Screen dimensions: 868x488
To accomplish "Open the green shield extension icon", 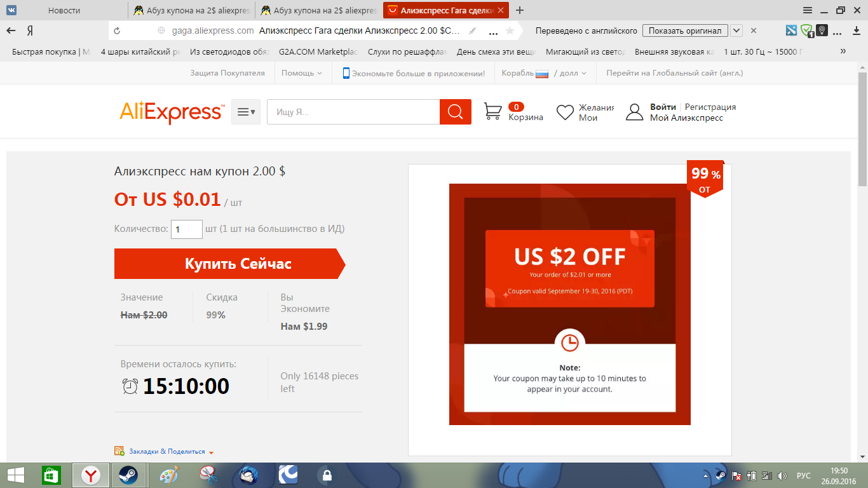I will pyautogui.click(x=807, y=30).
